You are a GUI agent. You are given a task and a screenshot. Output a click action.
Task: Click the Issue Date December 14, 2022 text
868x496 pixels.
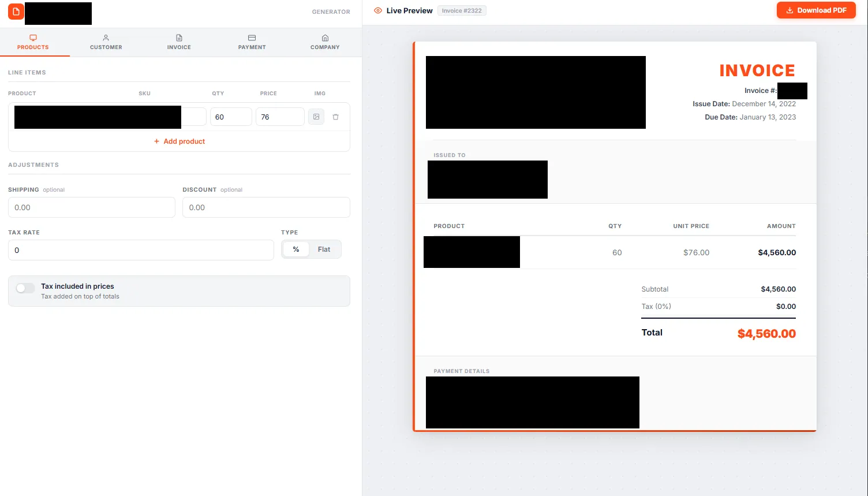[744, 104]
